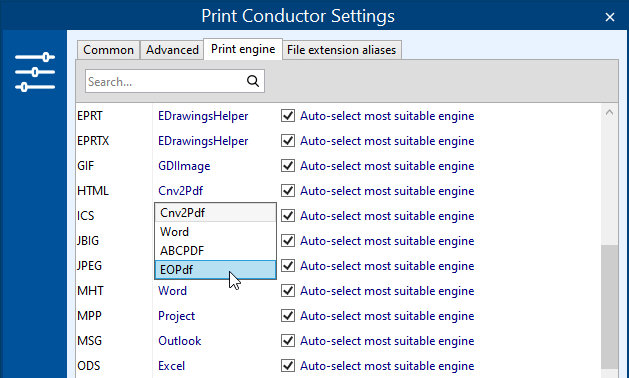Toggle auto-select checkbox for MSG
The height and width of the screenshot is (378, 629).
pyautogui.click(x=288, y=341)
